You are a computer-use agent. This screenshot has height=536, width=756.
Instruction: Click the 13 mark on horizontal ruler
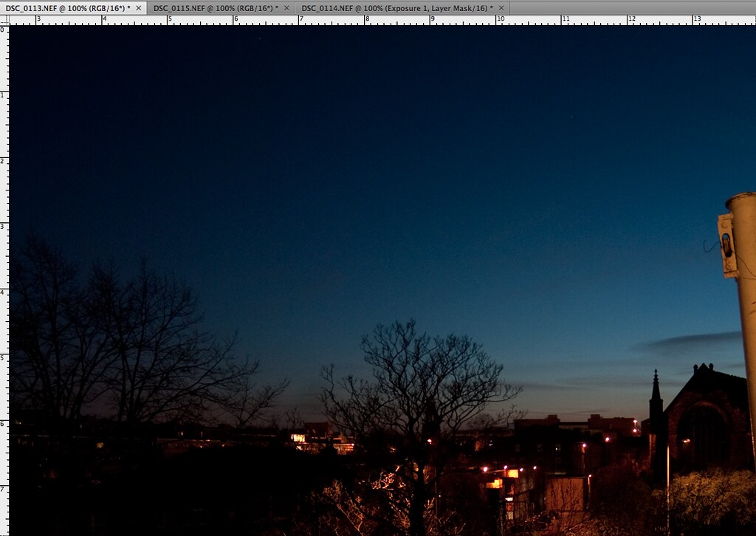(695, 20)
